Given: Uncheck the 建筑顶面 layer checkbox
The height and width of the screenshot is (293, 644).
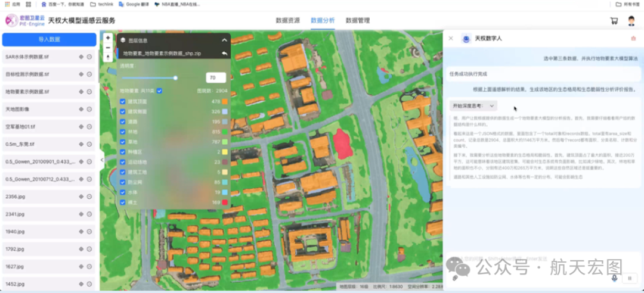Looking at the screenshot, I should [123, 102].
